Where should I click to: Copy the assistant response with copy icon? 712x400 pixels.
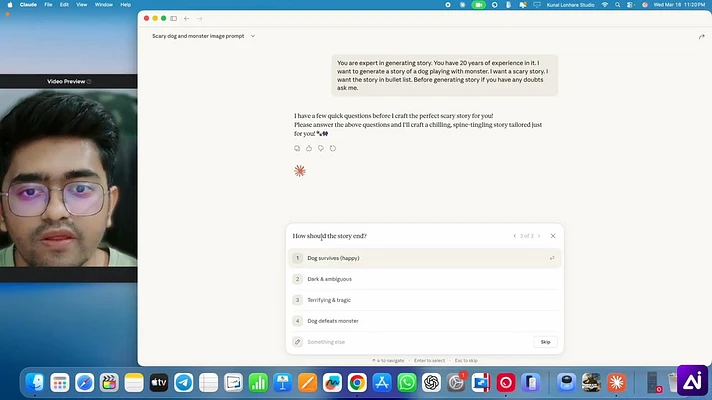tap(297, 148)
